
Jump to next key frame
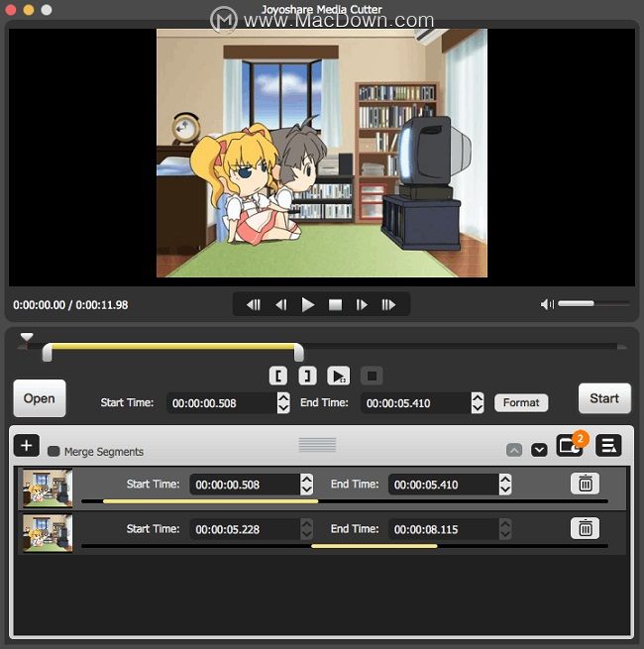click(388, 305)
